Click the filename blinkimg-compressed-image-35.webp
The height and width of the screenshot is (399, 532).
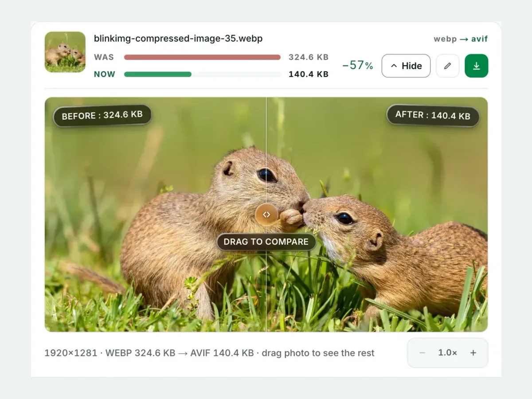point(178,39)
